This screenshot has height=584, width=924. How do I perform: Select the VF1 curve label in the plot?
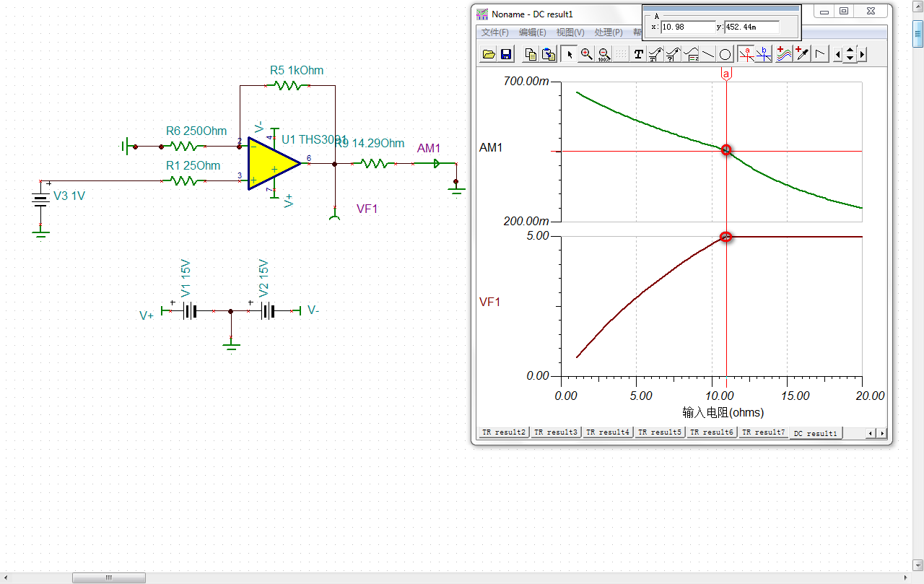490,302
